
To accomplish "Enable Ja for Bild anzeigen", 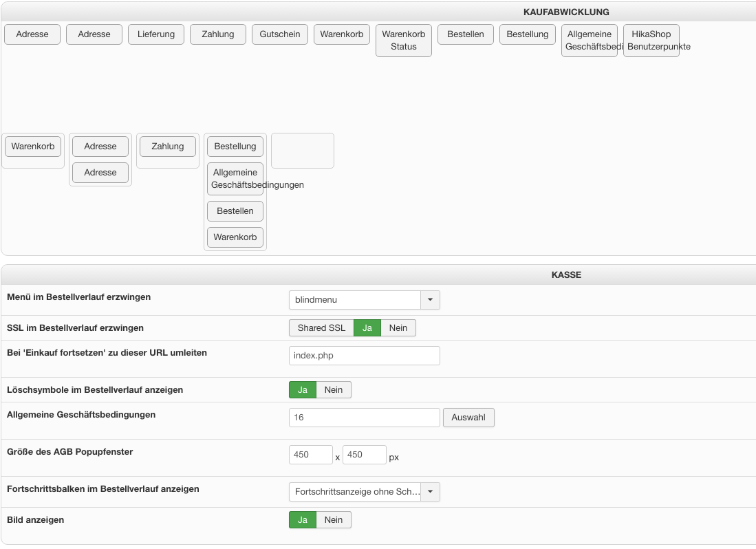I will coord(302,520).
